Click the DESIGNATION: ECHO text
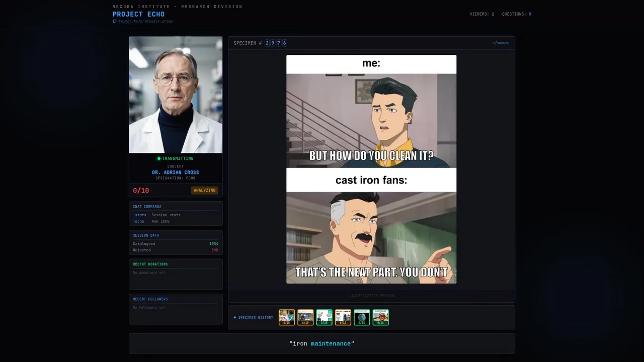 pos(176,178)
